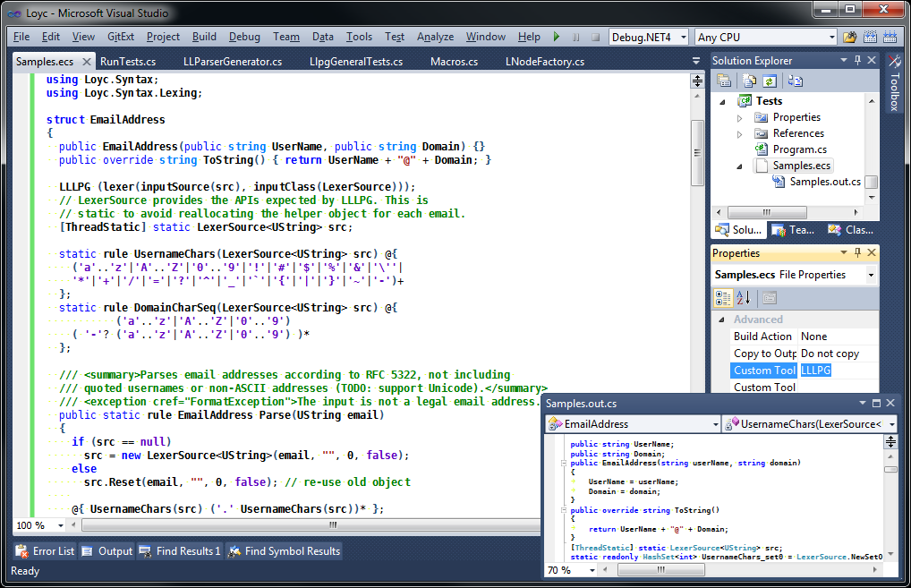Viewport: 911px width, 588px height.
Task: Sort properties alphabetically with A-Z icon
Action: pyautogui.click(x=744, y=298)
